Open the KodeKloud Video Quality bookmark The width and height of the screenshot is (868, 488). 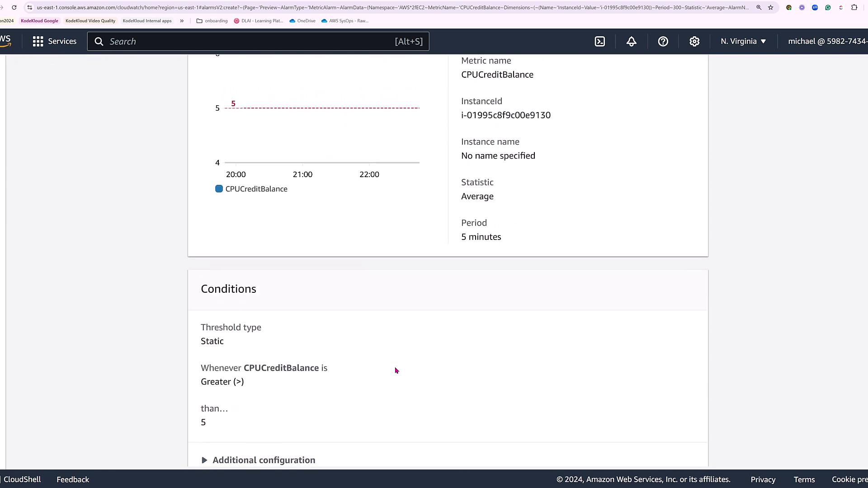90,21
